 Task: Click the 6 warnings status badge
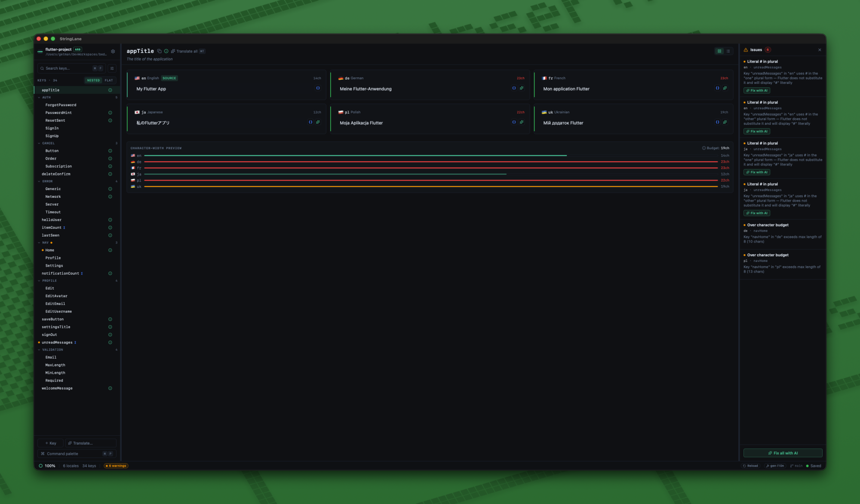(x=116, y=466)
